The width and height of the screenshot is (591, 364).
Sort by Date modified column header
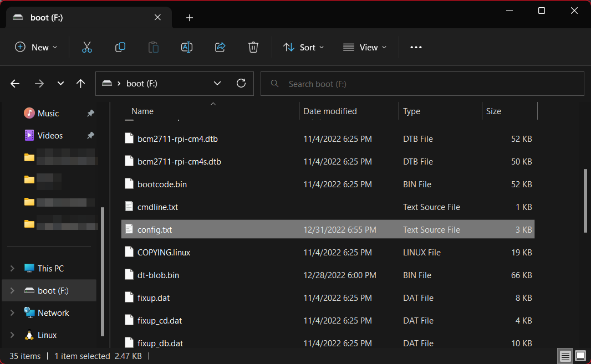point(330,111)
